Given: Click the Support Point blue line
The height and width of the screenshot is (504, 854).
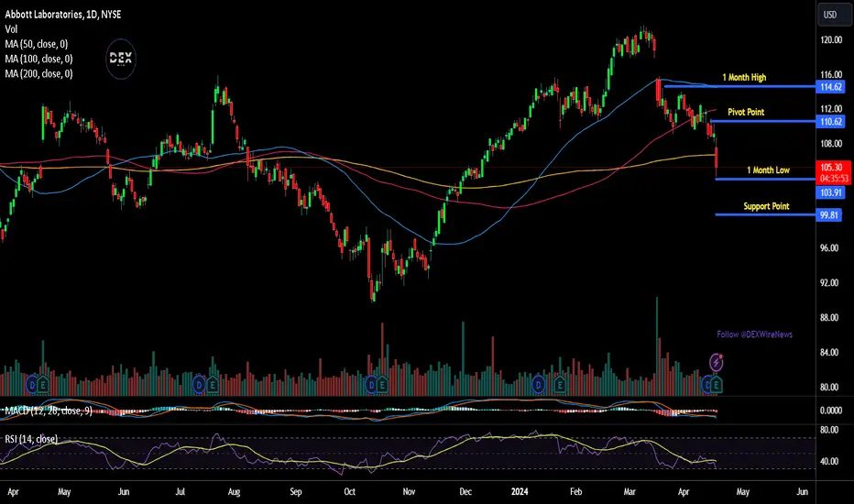Looking at the screenshot, I should [x=765, y=214].
